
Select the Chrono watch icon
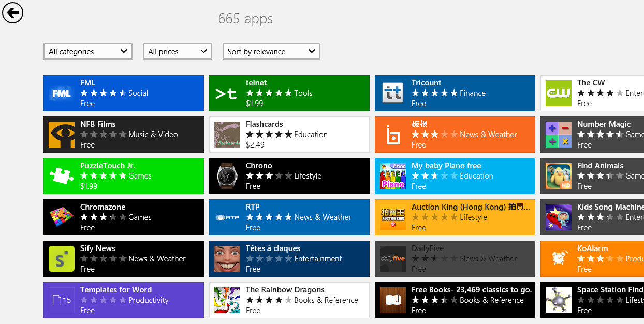coord(227,176)
